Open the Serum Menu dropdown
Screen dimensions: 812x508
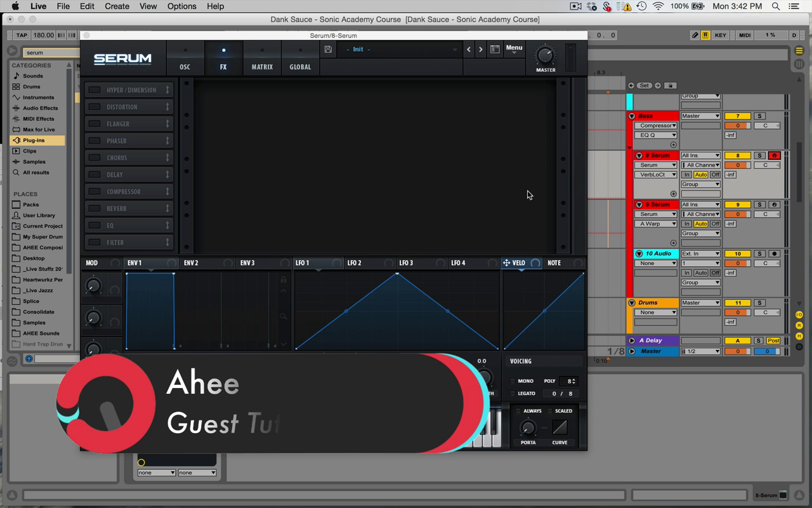click(514, 49)
